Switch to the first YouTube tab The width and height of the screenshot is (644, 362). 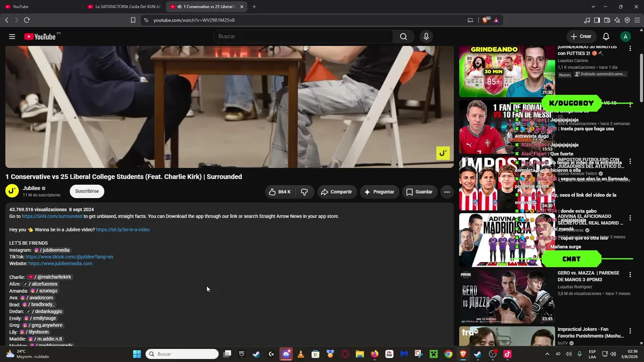tap(41, 7)
